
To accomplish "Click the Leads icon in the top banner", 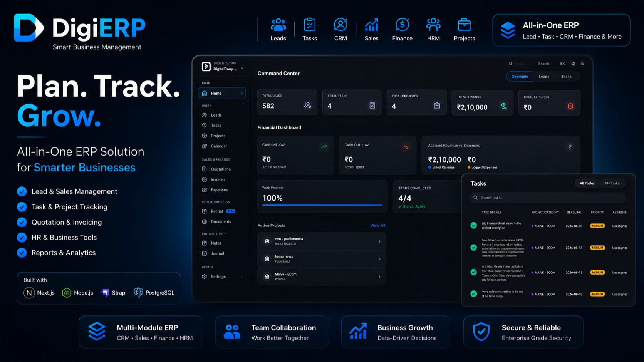I will point(278,25).
